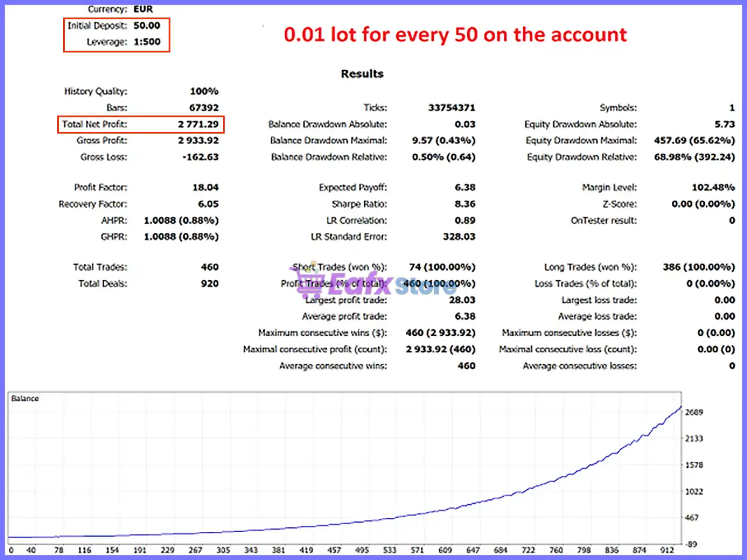
Task: Select the Sharpe Ratio label
Action: pyautogui.click(x=359, y=204)
